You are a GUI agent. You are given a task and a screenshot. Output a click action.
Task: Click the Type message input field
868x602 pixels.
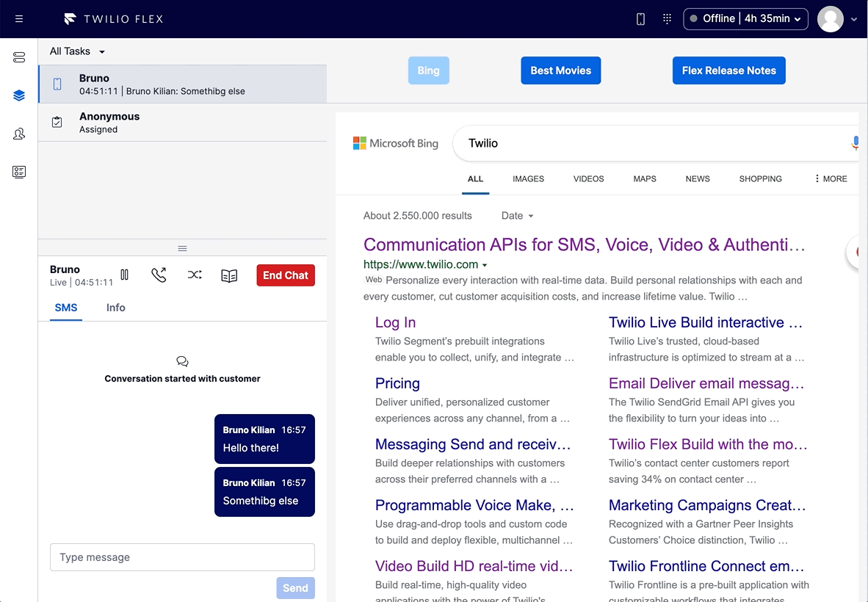point(182,557)
